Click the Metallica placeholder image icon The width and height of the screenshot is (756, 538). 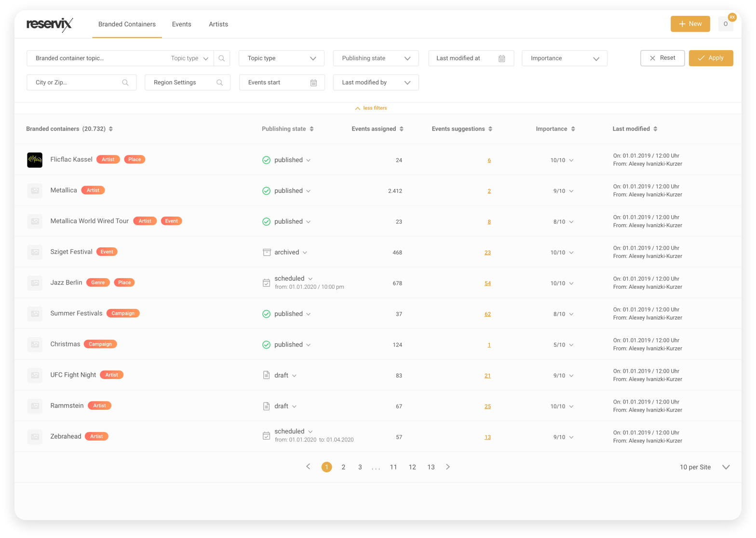coord(35,190)
